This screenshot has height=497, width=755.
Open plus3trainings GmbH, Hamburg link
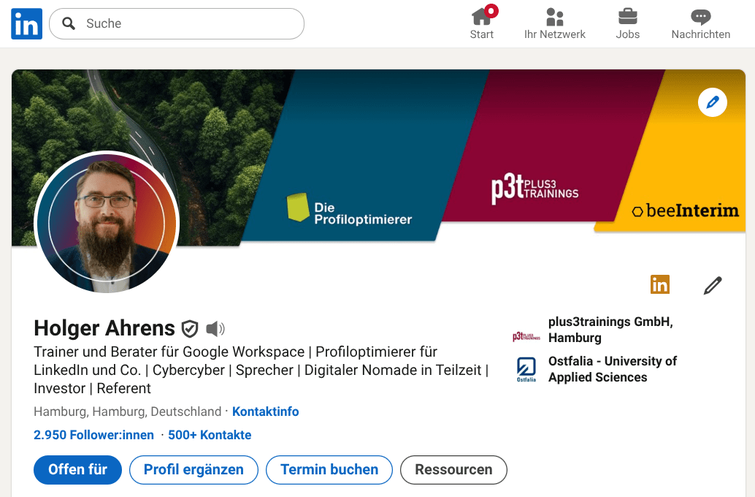(x=611, y=329)
